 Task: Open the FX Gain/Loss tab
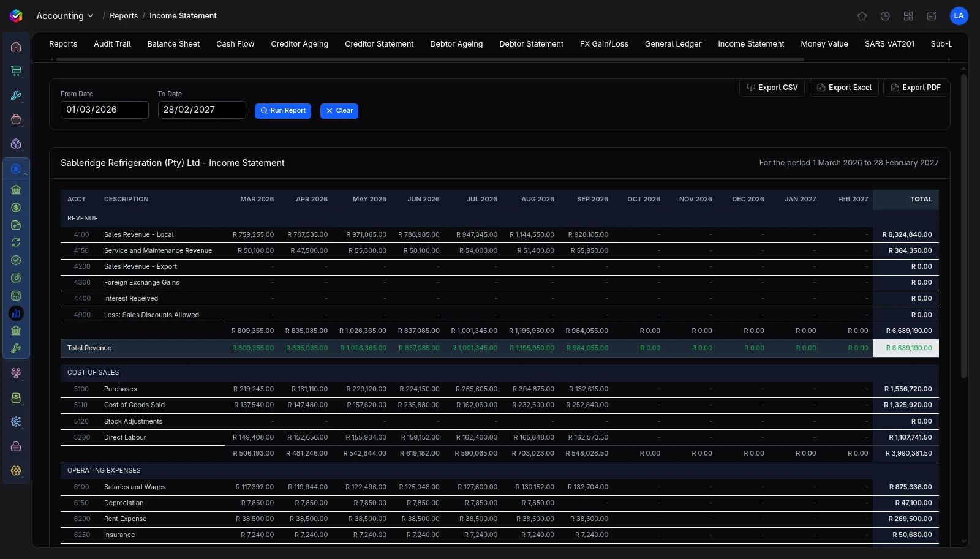[x=604, y=44]
